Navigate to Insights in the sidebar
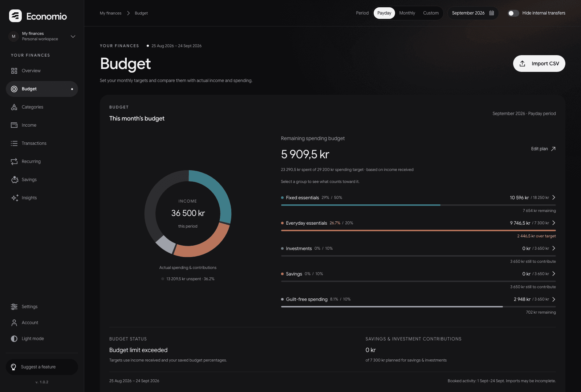The height and width of the screenshot is (392, 581). pos(42,198)
